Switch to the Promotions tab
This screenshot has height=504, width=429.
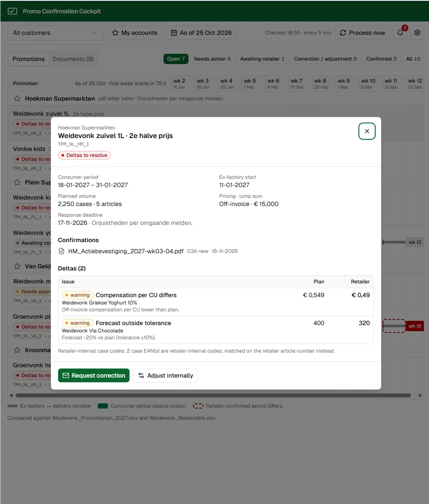coord(29,59)
